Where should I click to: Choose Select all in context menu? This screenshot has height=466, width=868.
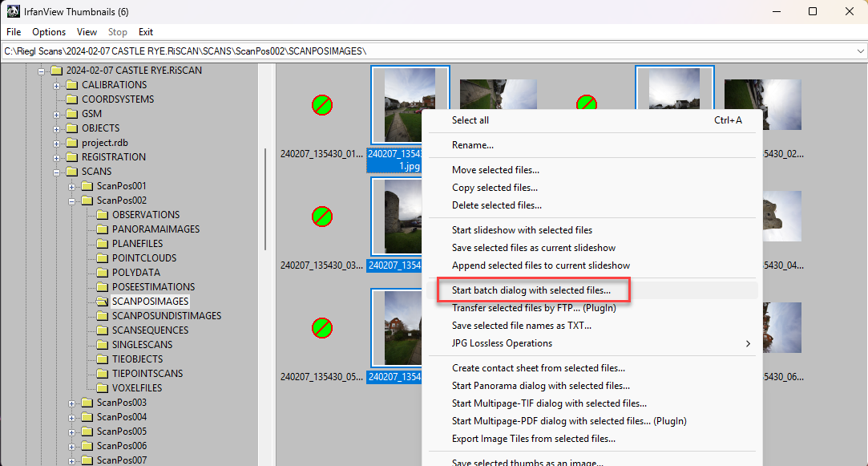point(470,120)
